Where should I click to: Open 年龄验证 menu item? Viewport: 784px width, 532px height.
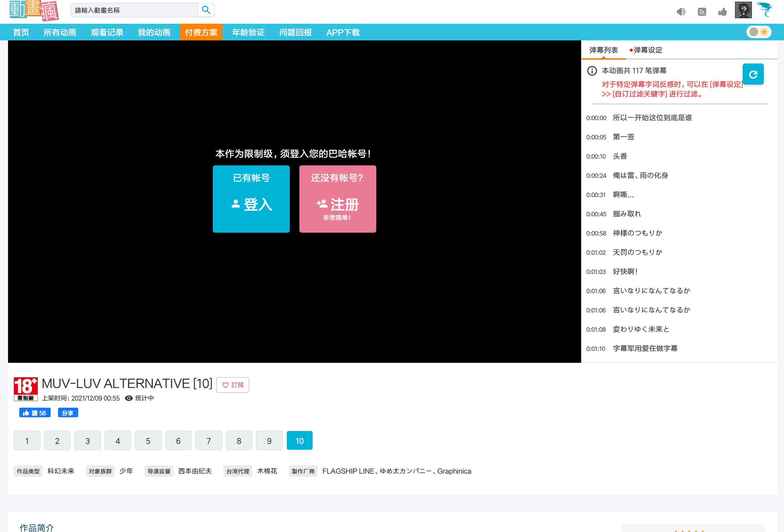(248, 32)
